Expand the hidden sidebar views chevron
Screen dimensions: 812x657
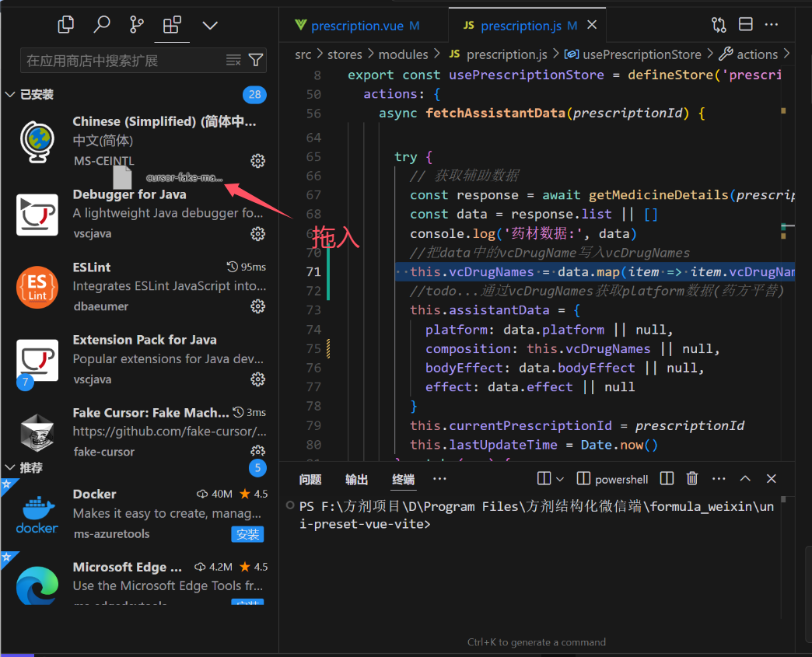(210, 25)
